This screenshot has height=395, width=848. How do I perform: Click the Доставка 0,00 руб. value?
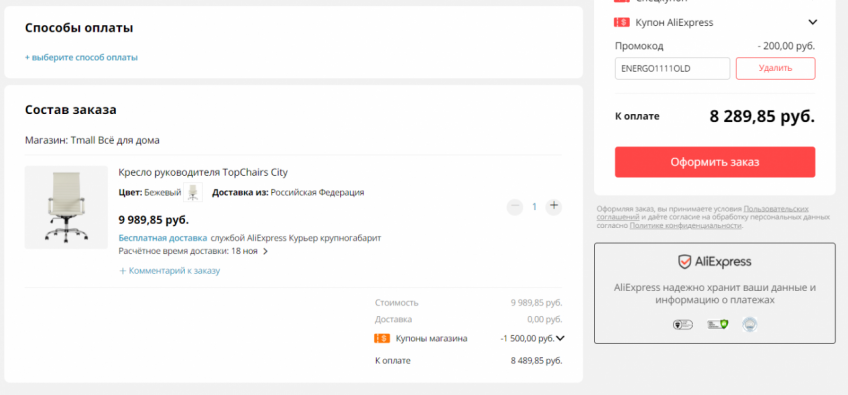(x=545, y=319)
